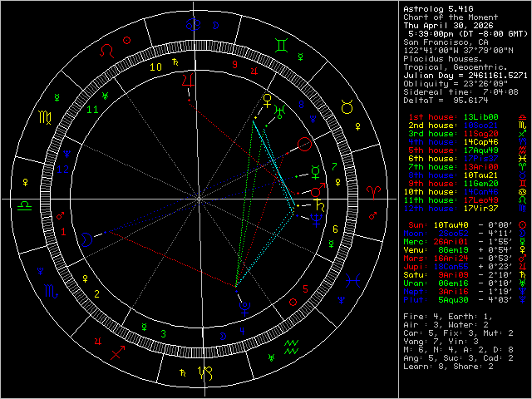Click house number 2 in the wheel
This screenshot has height=399, width=532.
pyautogui.click(x=96, y=293)
